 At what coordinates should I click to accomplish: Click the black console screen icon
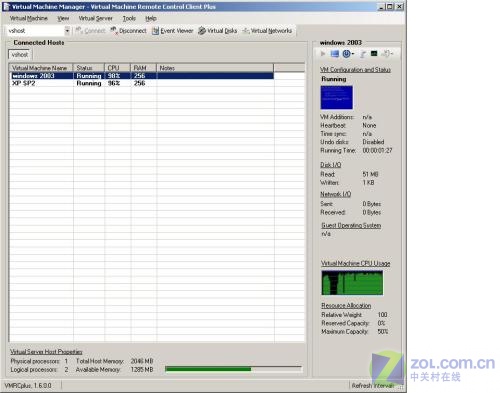coord(374,53)
